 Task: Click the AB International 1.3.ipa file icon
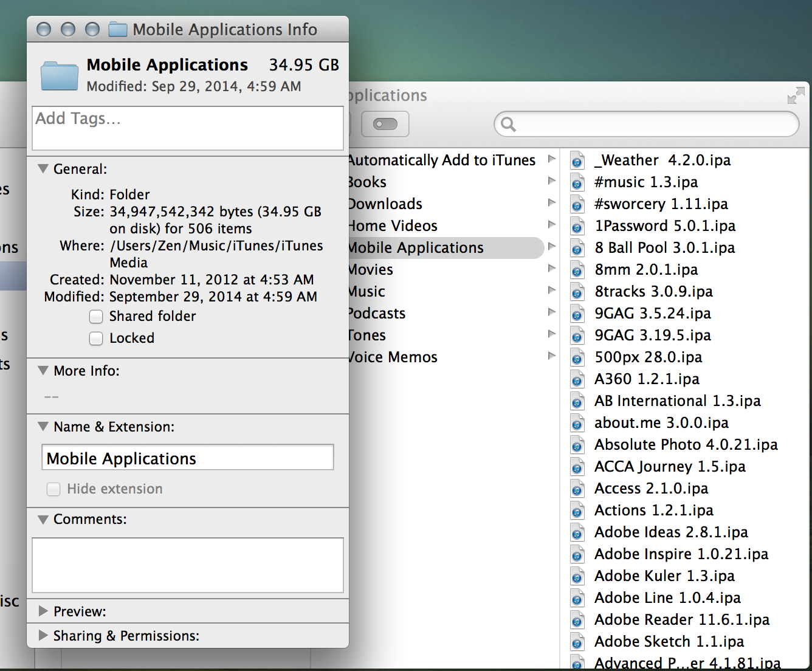(577, 402)
